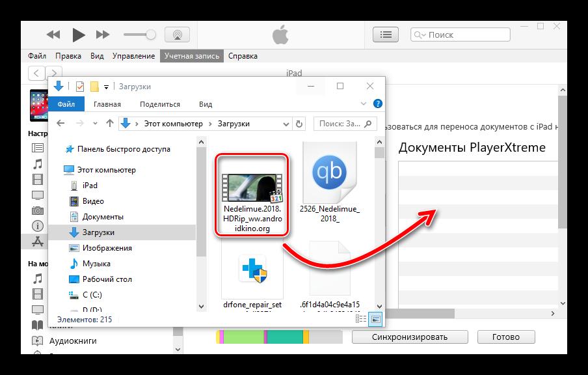Open the Info icon in iTunes sidebar
Image resolution: width=588 pixels, height=375 pixels.
[38, 226]
